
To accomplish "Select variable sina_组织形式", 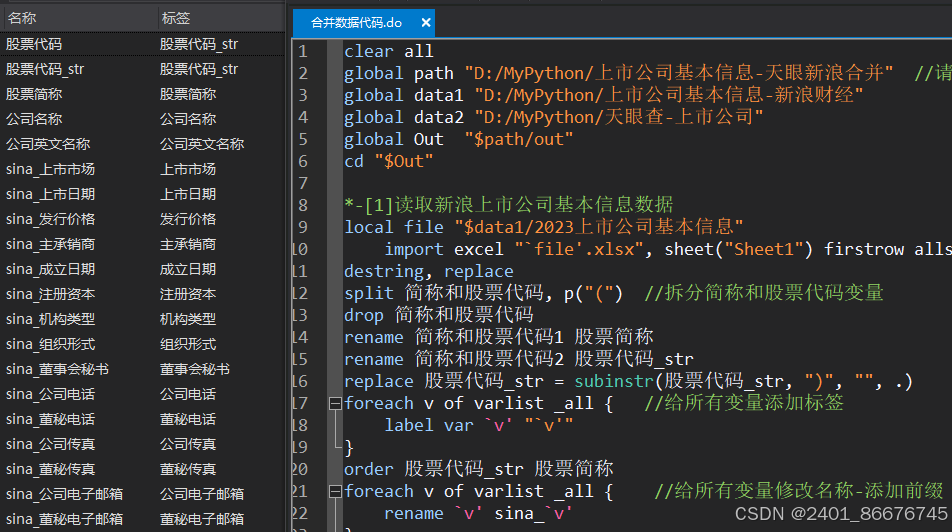I will [x=50, y=344].
